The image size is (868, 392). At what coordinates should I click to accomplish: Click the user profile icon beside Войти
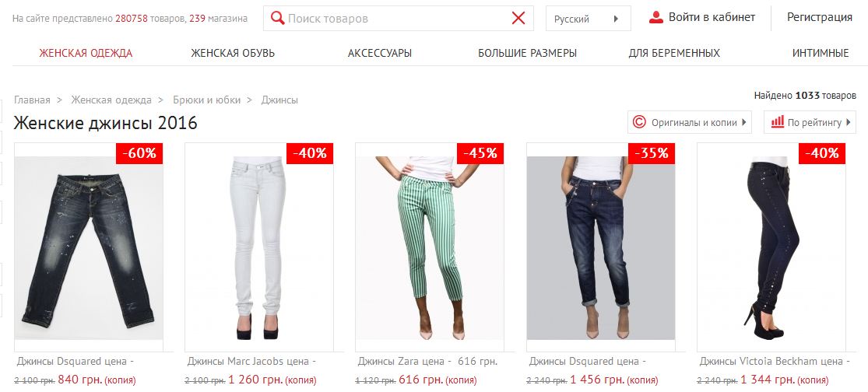coord(656,18)
